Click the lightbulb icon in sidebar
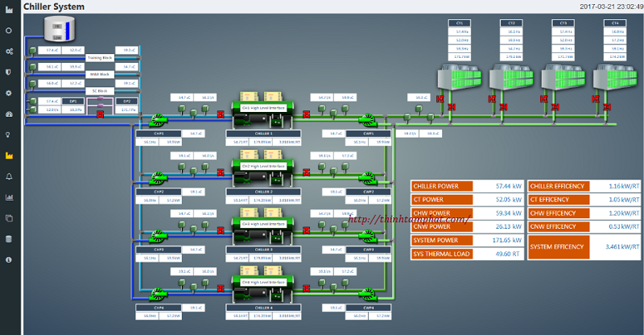The image size is (644, 335). point(9,134)
